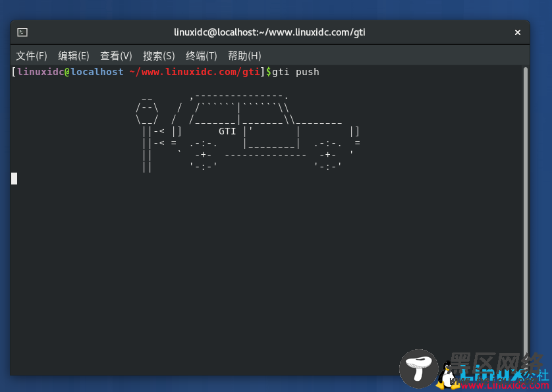Click the 'linuxidc' username in the prompt
The height and width of the screenshot is (392, 552).
(x=40, y=72)
